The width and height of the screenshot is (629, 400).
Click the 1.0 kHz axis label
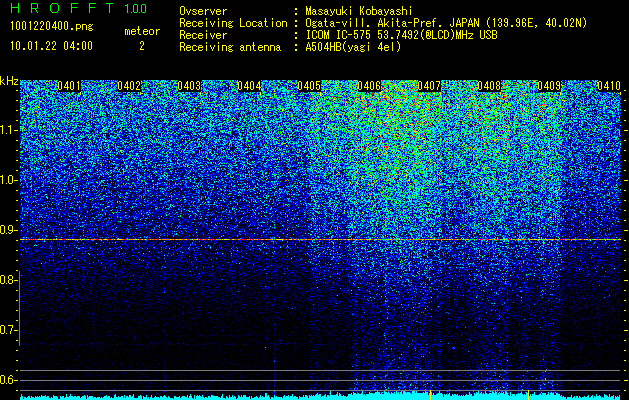pos(8,180)
